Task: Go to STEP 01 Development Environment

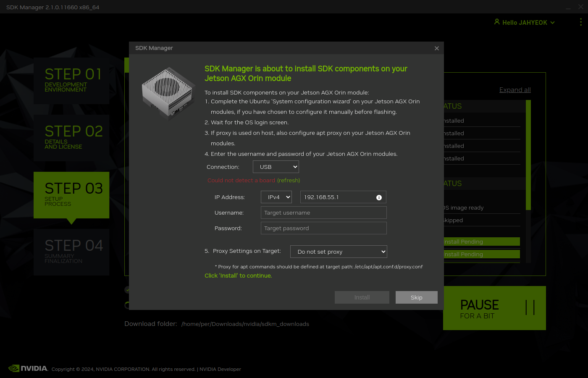Action: pos(71,81)
